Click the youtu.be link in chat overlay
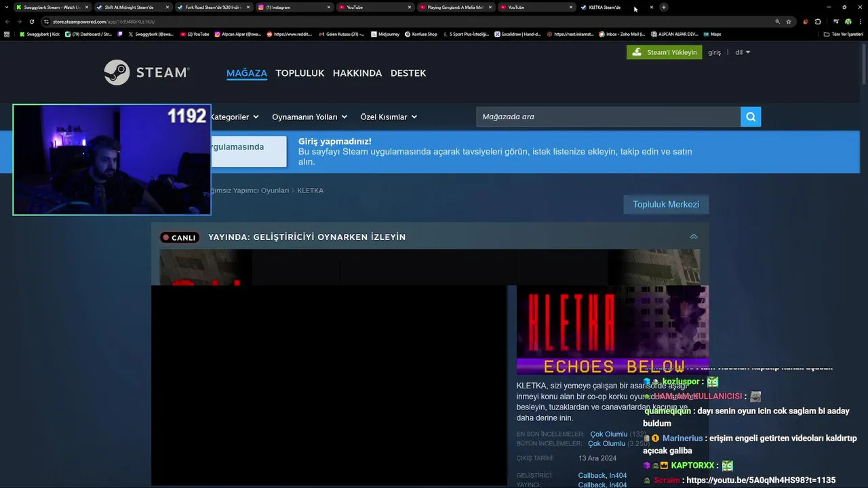 [761, 480]
